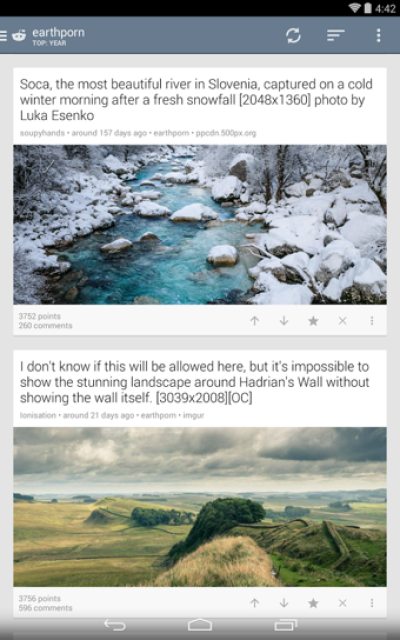This screenshot has width=400, height=640.
Task: Open the toolbar overflow menu
Action: tap(378, 36)
